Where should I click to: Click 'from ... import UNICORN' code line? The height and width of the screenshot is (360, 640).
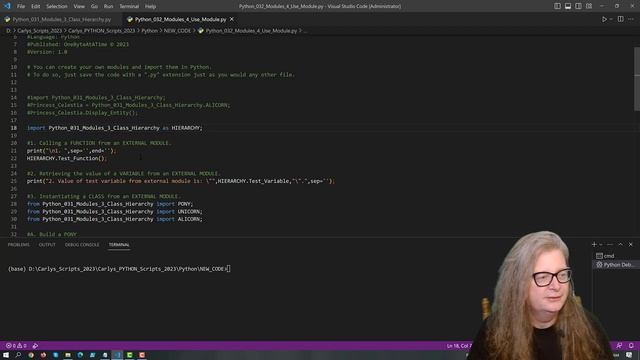point(115,211)
